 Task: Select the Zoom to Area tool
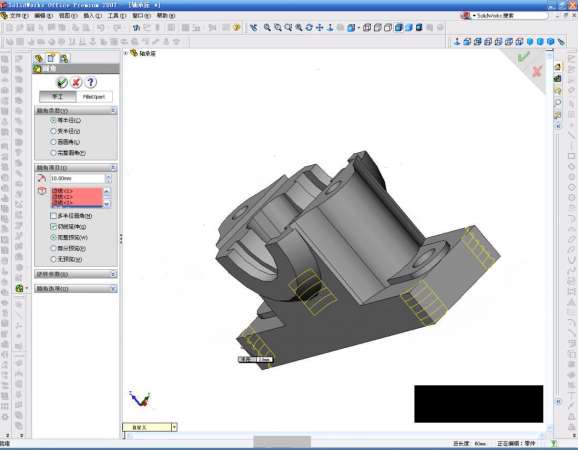[x=278, y=28]
